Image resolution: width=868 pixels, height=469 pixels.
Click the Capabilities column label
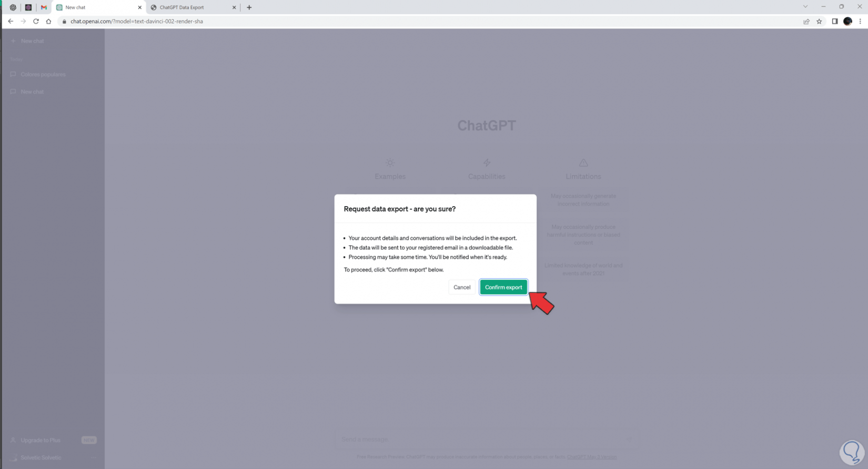coord(487,177)
